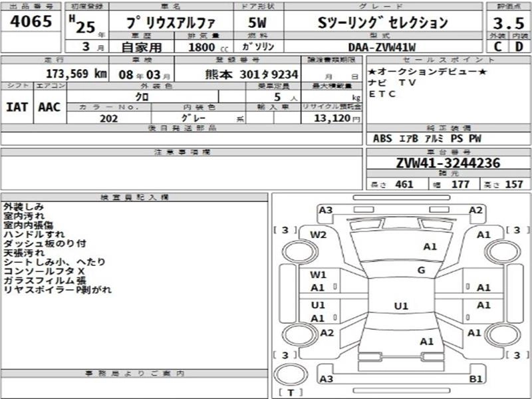Select the recycle deposit 13,120円
Image resolution: width=532 pixels, height=399 pixels.
[336, 118]
